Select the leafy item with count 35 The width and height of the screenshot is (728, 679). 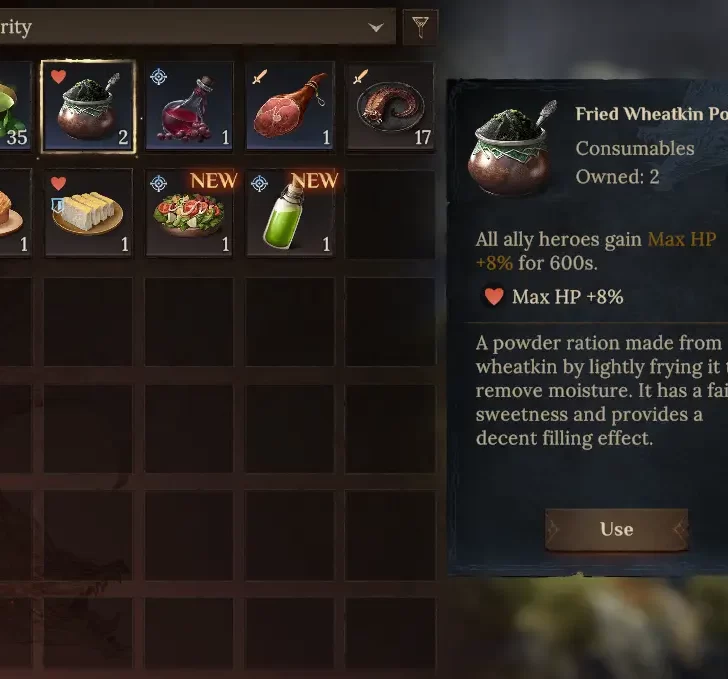pyautogui.click(x=15, y=107)
